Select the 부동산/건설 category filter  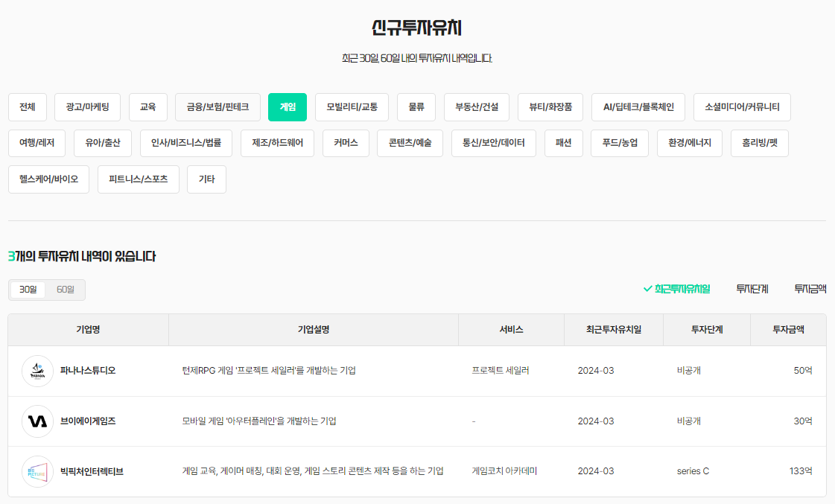point(477,107)
